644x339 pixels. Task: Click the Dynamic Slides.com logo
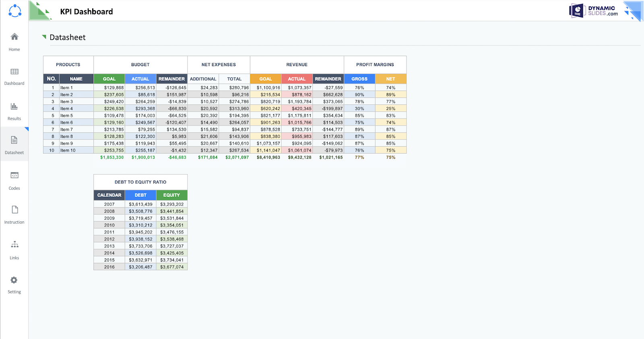(593, 10)
